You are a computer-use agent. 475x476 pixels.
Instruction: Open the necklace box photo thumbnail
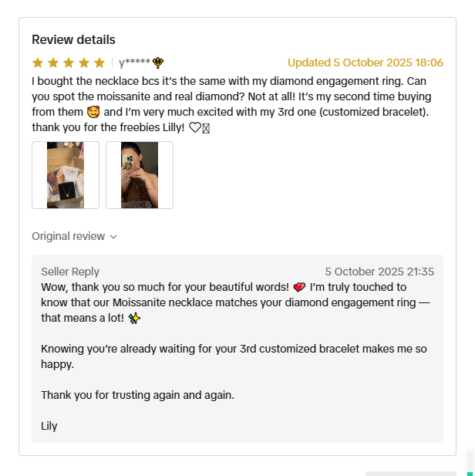coord(66,175)
